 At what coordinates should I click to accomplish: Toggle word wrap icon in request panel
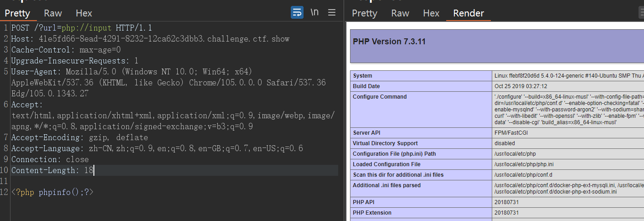pos(297,12)
